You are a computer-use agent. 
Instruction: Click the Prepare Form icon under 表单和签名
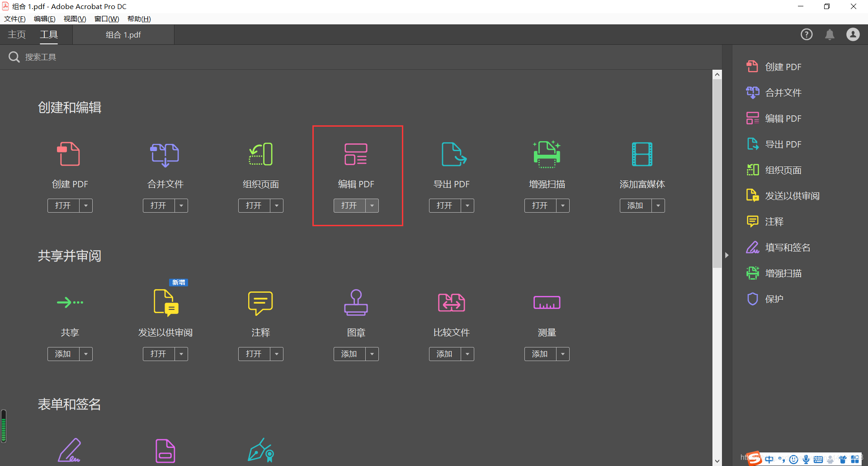pyautogui.click(x=165, y=451)
